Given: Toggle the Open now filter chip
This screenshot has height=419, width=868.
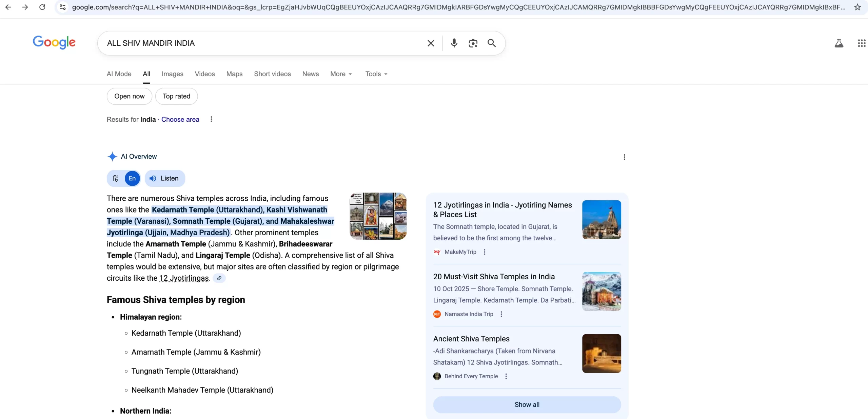Looking at the screenshot, I should [x=129, y=96].
